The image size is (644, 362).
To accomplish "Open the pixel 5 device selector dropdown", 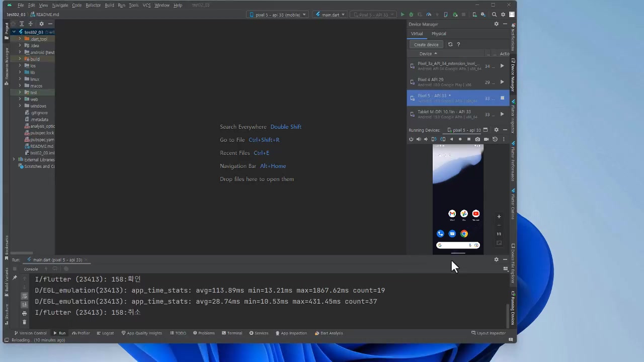I will click(x=277, y=15).
